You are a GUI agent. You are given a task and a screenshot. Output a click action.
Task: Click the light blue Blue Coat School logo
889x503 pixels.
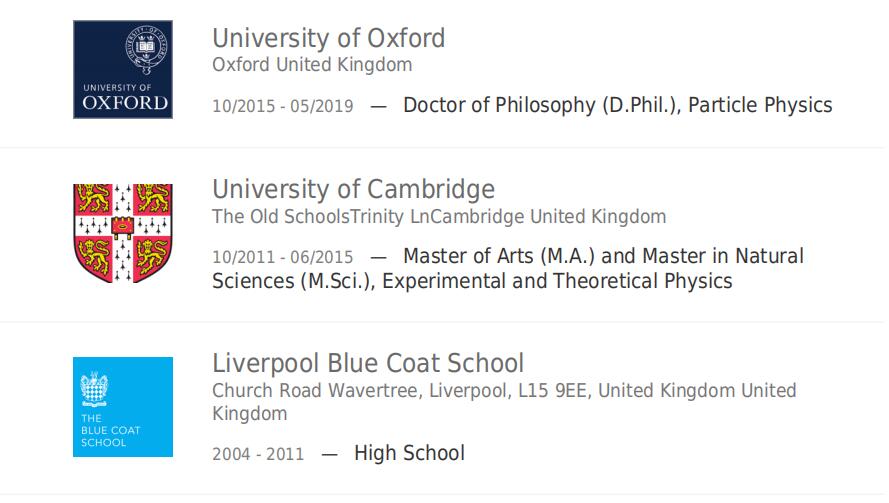(x=123, y=407)
